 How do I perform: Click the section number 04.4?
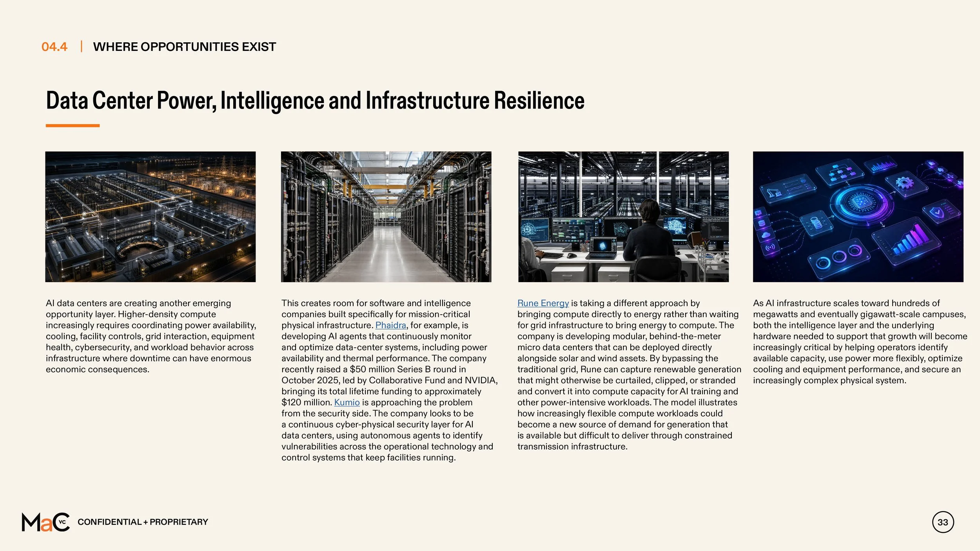coord(54,47)
